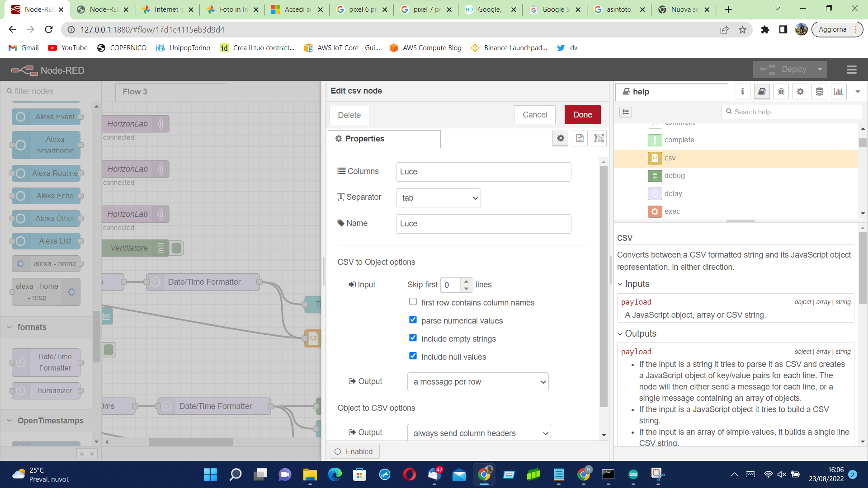Open the node settings gear icon

point(561,138)
